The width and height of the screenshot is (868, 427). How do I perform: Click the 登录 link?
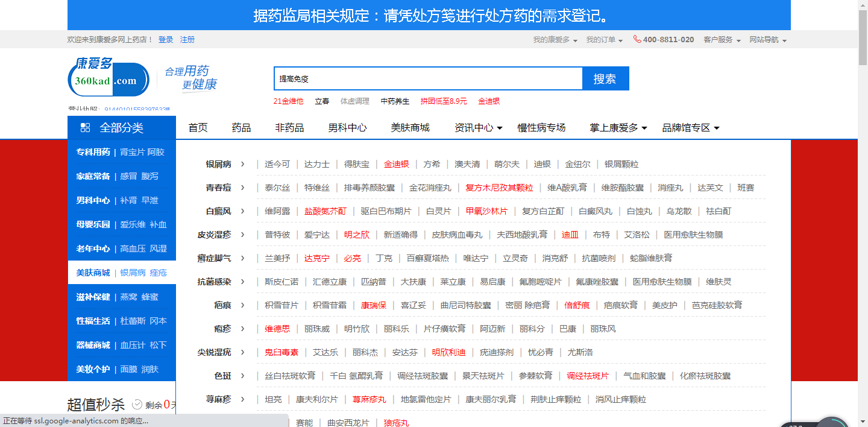[166, 40]
